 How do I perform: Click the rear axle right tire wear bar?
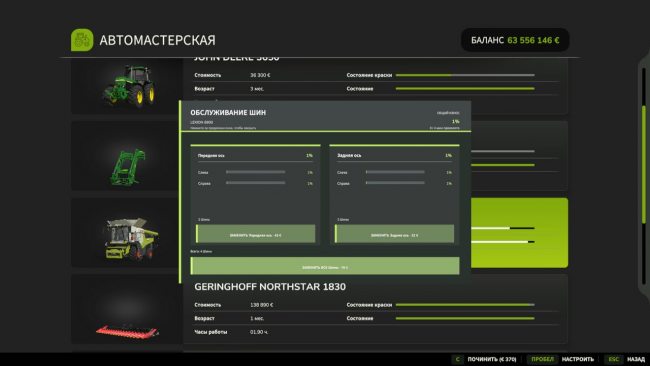(x=395, y=183)
